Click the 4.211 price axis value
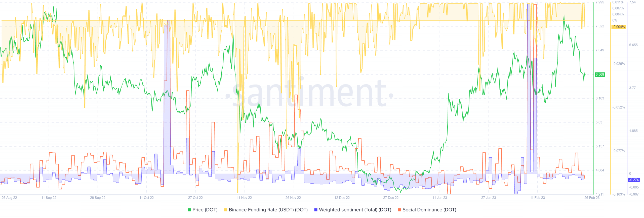The height and width of the screenshot is (218, 644). 600,194
